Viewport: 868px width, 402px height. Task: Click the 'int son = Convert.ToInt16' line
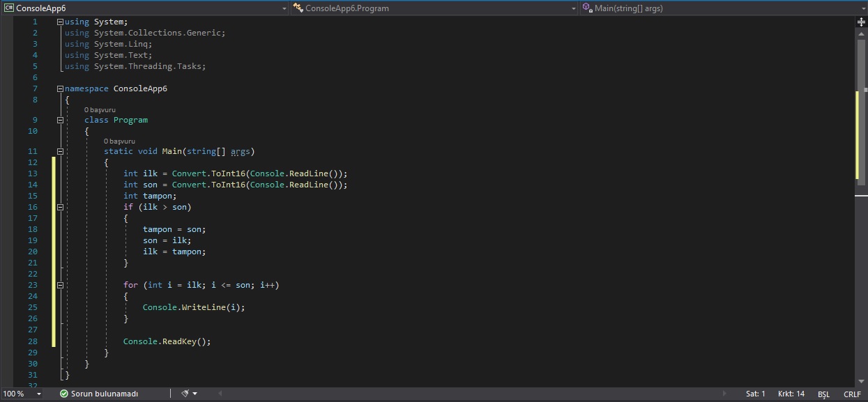pos(235,185)
